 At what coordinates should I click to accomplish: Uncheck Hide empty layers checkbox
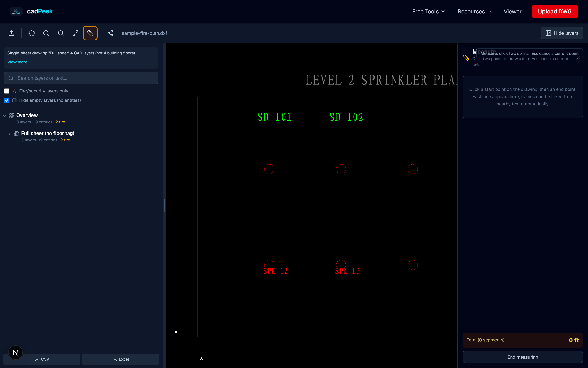tap(7, 101)
